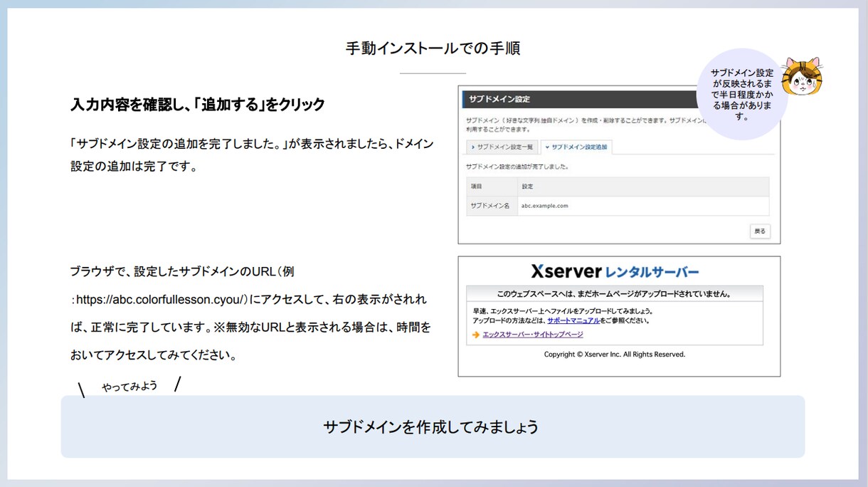This screenshot has height=487, width=868.
Task: Click the heading 入力内容を確認し、「追加する」をクリック
Action: tap(198, 105)
